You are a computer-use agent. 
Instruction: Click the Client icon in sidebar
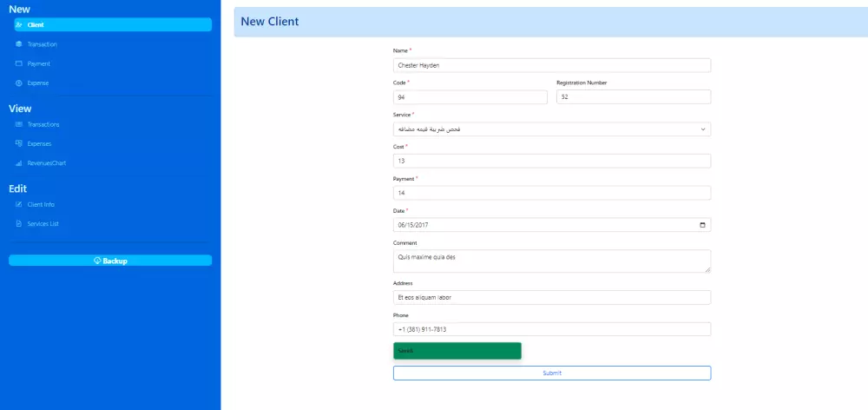19,25
